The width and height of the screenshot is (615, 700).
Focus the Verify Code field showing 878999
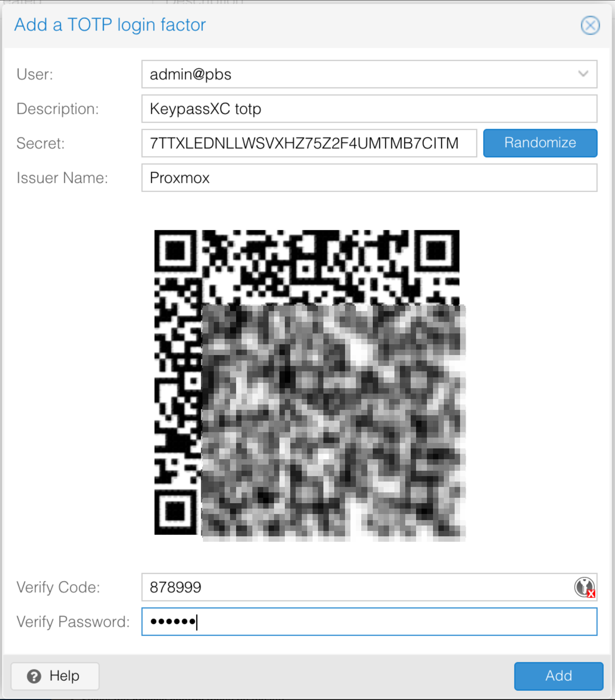coord(369,587)
